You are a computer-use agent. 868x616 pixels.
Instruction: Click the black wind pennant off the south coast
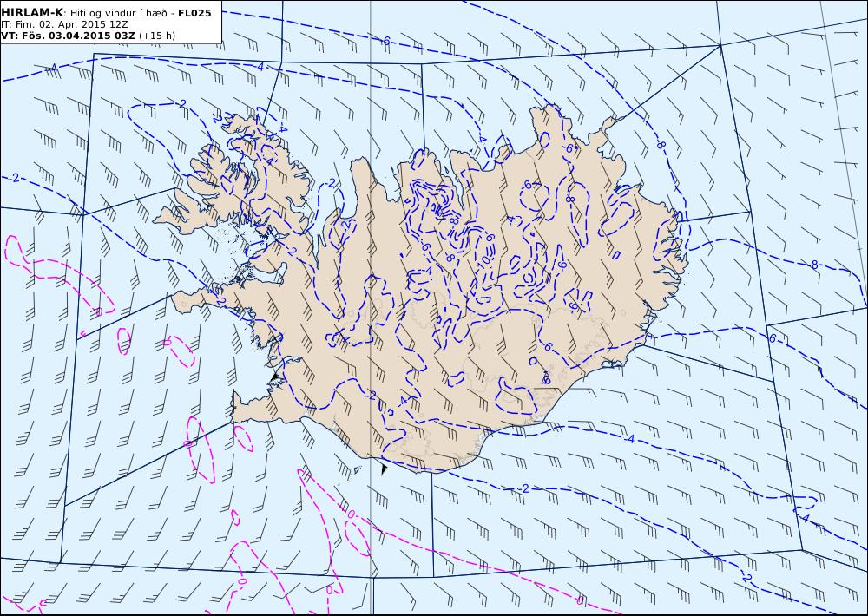[x=384, y=469]
